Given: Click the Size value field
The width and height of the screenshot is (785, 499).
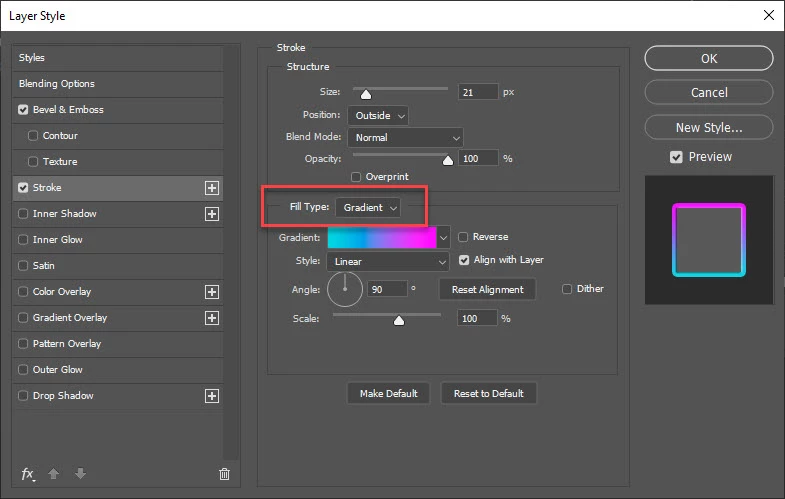Looking at the screenshot, I should pos(478,92).
